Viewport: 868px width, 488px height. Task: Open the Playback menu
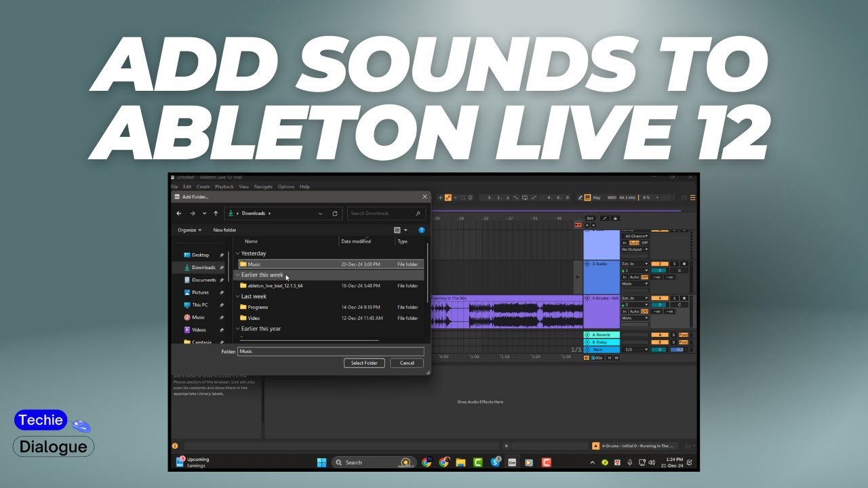click(x=224, y=186)
